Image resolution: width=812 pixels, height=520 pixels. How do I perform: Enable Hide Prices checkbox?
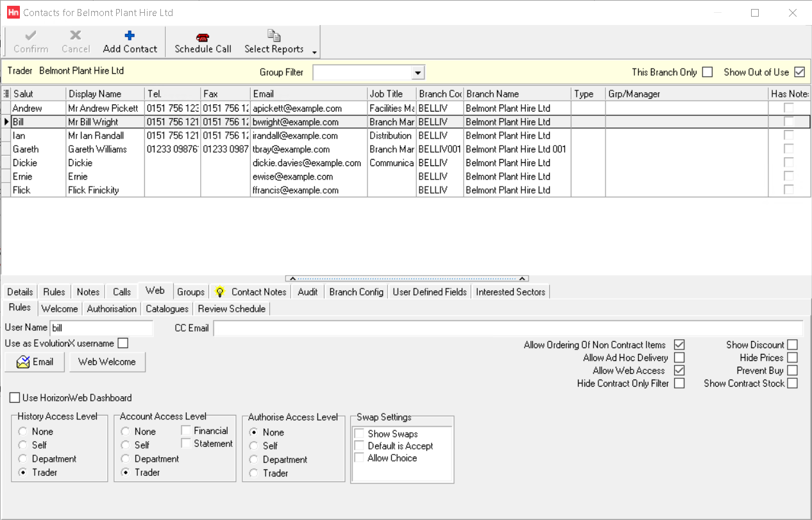click(x=793, y=358)
